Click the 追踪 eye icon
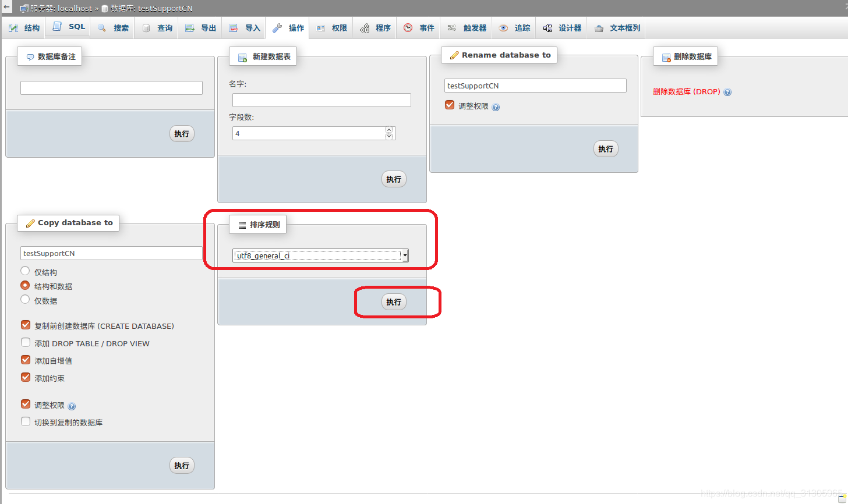 (x=503, y=28)
